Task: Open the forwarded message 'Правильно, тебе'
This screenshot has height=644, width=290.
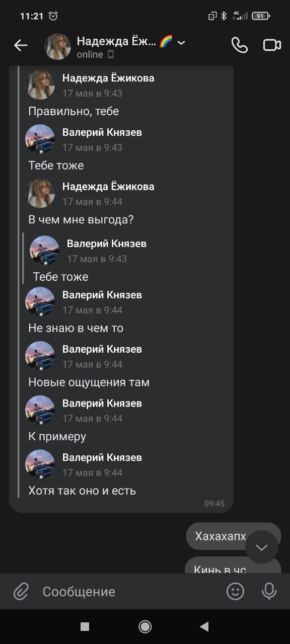Action: tap(74, 111)
